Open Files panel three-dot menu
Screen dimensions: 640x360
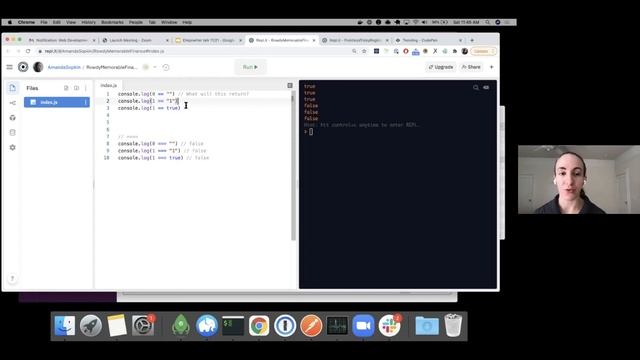[86, 88]
